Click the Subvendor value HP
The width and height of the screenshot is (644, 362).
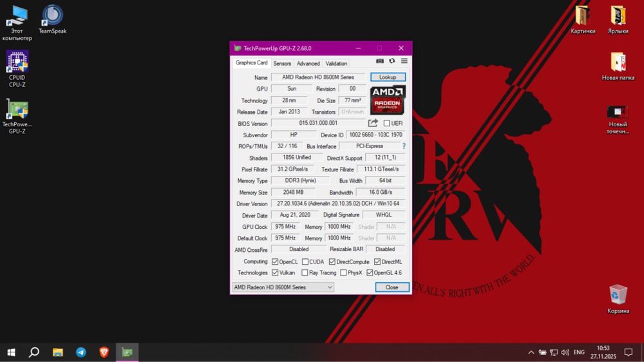[x=294, y=135]
